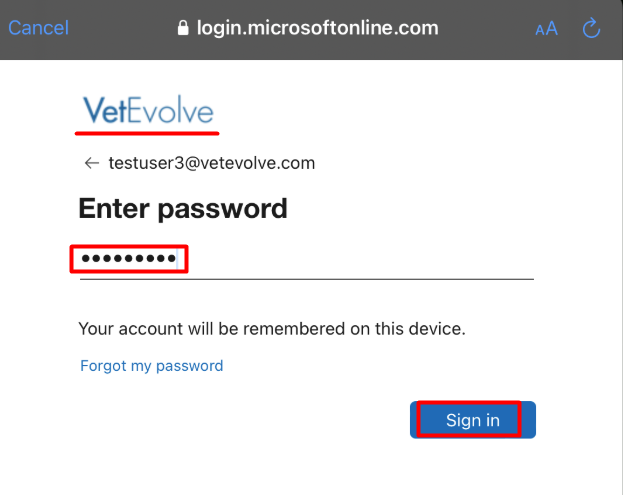Place cursor at end of password dots

tap(177, 259)
